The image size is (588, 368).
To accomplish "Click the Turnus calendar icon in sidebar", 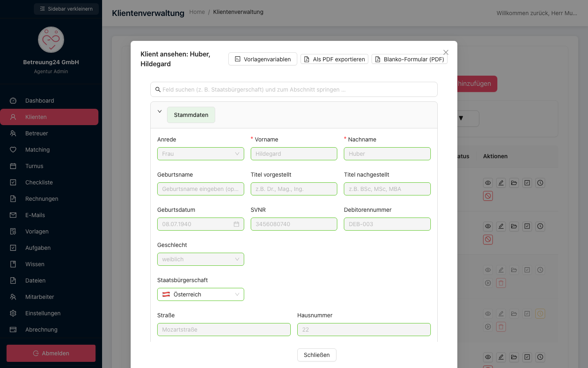I will [13, 166].
